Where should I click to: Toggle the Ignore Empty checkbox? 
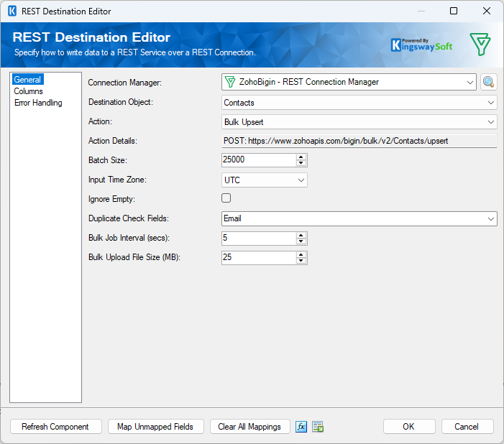226,198
